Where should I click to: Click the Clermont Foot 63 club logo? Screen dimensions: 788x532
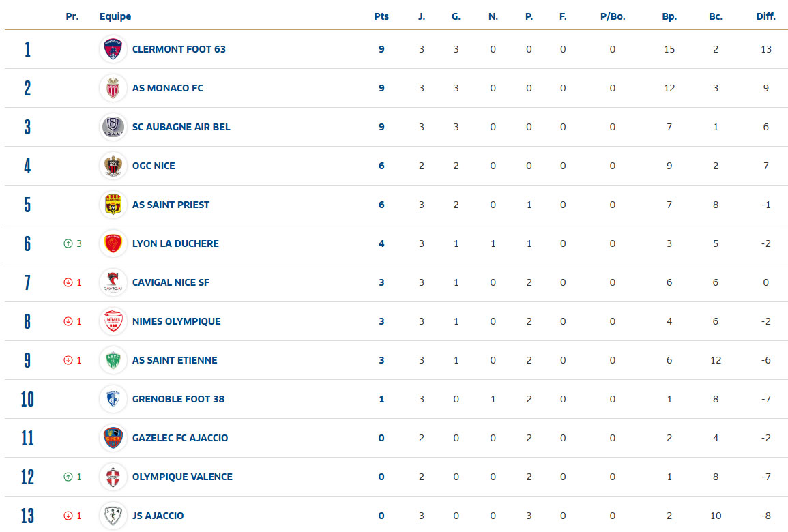[113, 49]
